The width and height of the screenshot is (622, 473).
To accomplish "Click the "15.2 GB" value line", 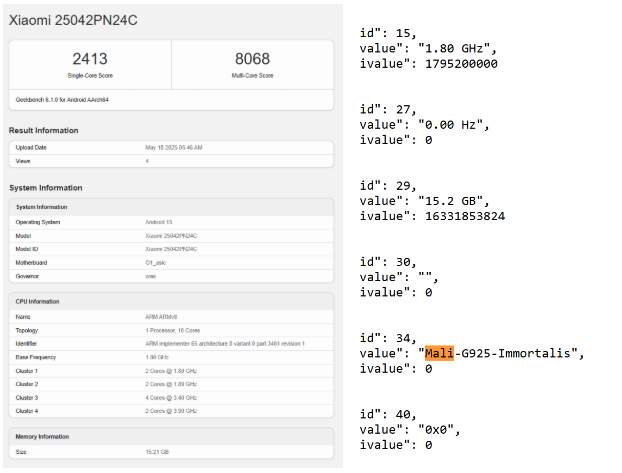I will pyautogui.click(x=424, y=201).
